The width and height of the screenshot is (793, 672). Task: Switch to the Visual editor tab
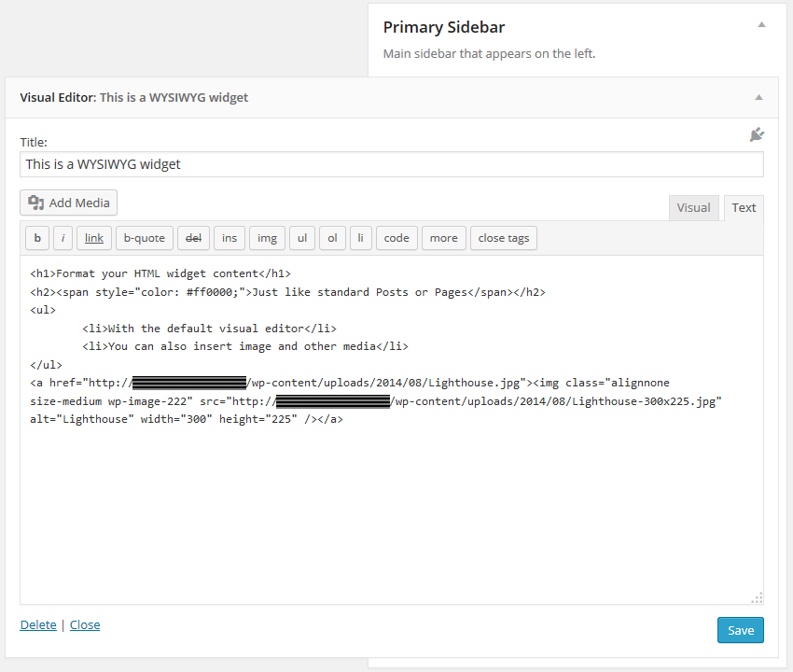pos(693,208)
